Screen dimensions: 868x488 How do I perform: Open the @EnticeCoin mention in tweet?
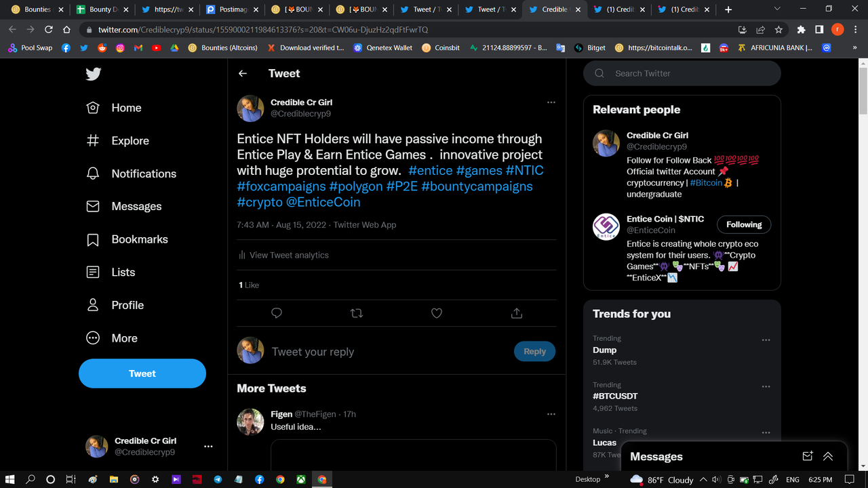pyautogui.click(x=323, y=202)
